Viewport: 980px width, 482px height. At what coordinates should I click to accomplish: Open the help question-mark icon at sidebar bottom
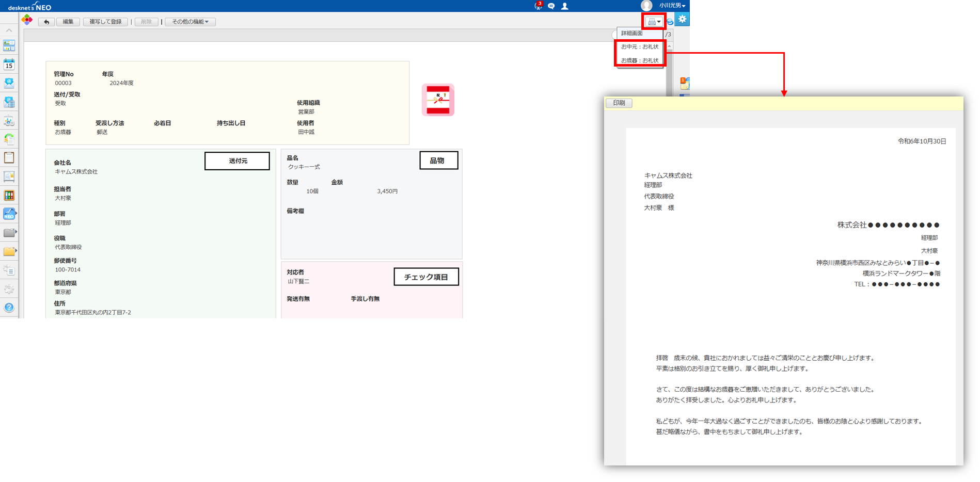tap(9, 308)
